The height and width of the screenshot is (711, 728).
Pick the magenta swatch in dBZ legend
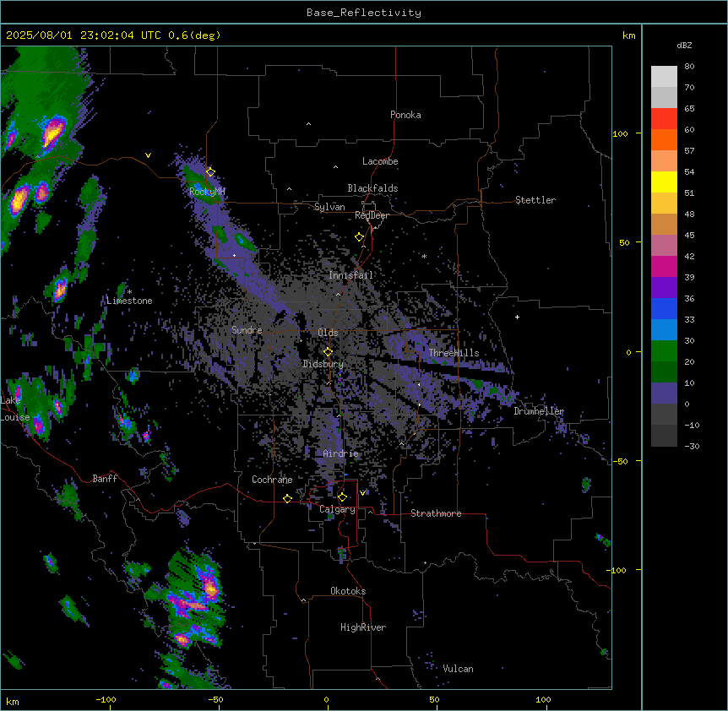[x=664, y=266]
